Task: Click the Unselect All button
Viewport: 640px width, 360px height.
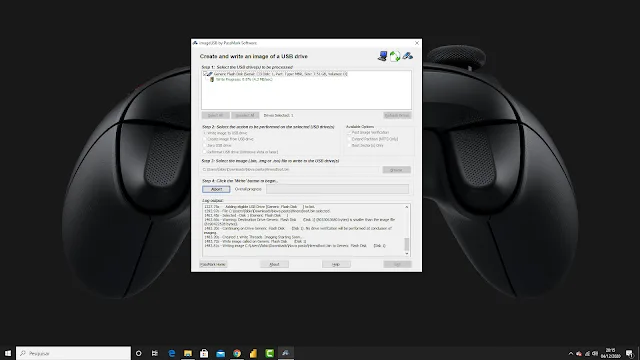Action: [245, 116]
